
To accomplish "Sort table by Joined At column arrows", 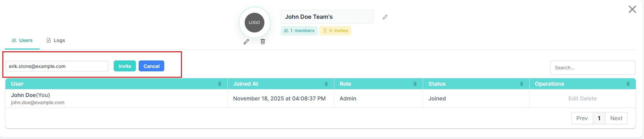I will pyautogui.click(x=326, y=84).
